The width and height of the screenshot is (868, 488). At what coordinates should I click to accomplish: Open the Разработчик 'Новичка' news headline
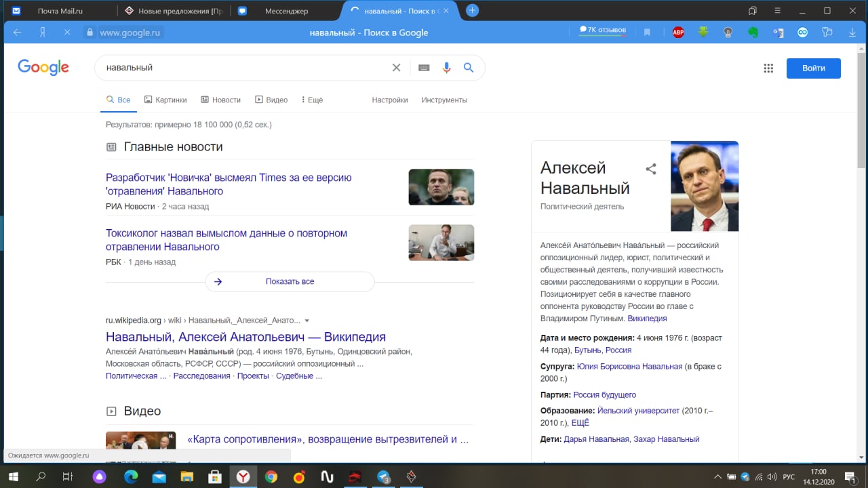(229, 184)
